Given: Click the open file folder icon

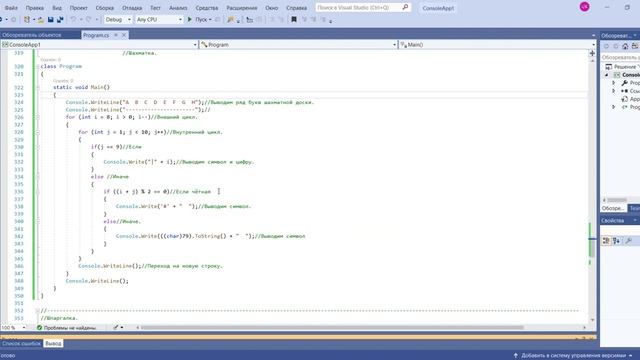Looking at the screenshot, I should 41,20.
